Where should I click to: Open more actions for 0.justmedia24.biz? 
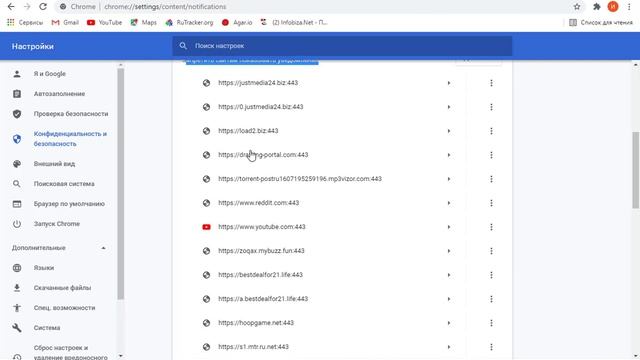(x=491, y=107)
